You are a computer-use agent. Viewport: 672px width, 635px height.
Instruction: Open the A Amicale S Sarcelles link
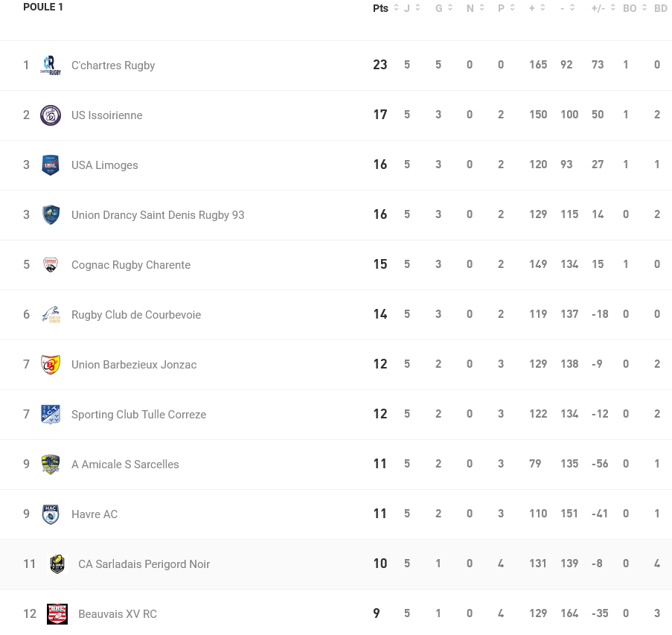125,465
